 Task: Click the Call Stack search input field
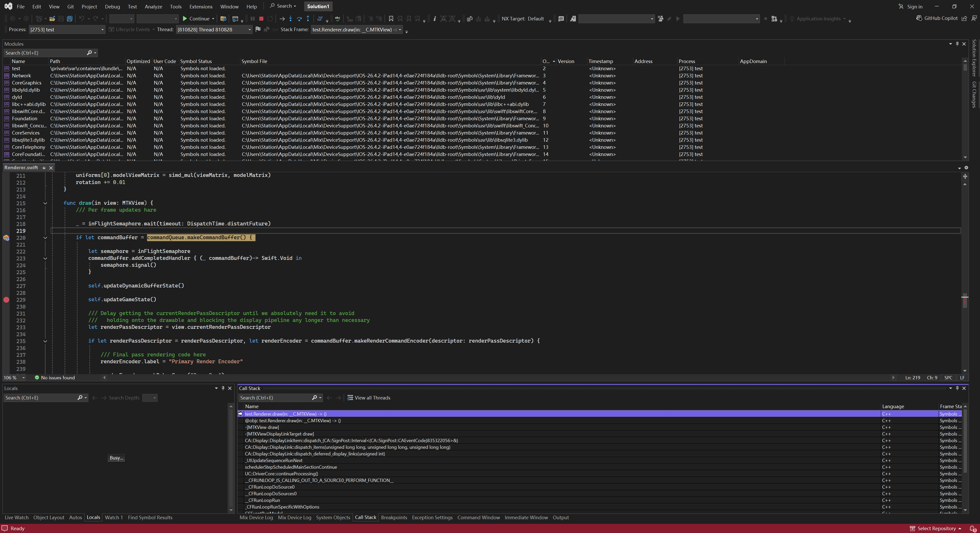click(x=275, y=398)
